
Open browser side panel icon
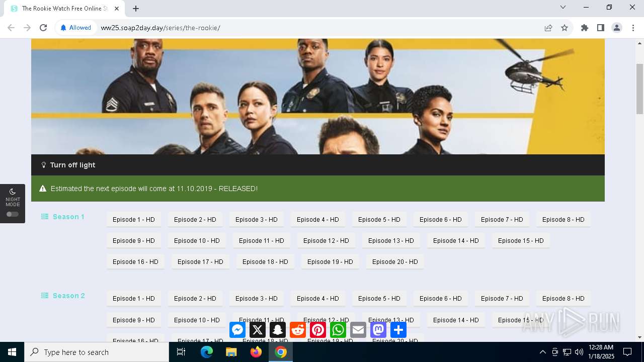(601, 28)
